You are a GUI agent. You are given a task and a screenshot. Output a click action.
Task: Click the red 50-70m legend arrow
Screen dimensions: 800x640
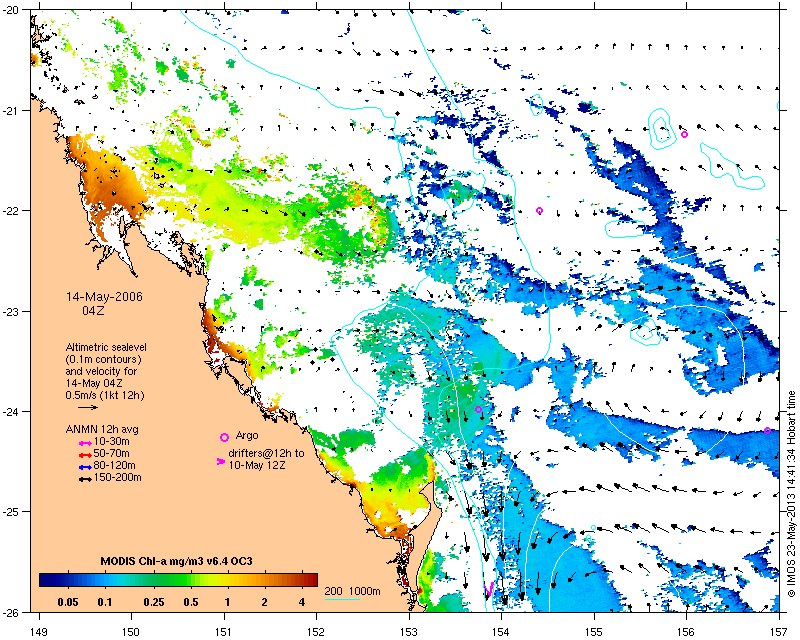point(85,455)
